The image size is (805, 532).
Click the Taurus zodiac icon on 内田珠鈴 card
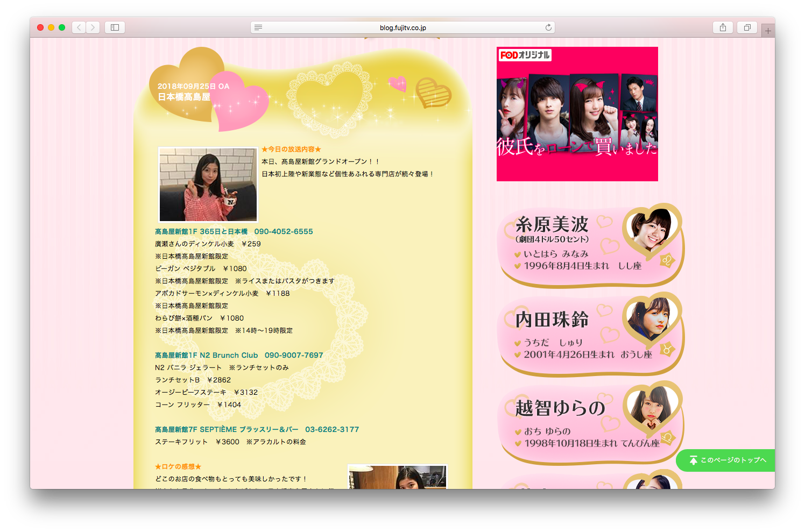(x=667, y=350)
